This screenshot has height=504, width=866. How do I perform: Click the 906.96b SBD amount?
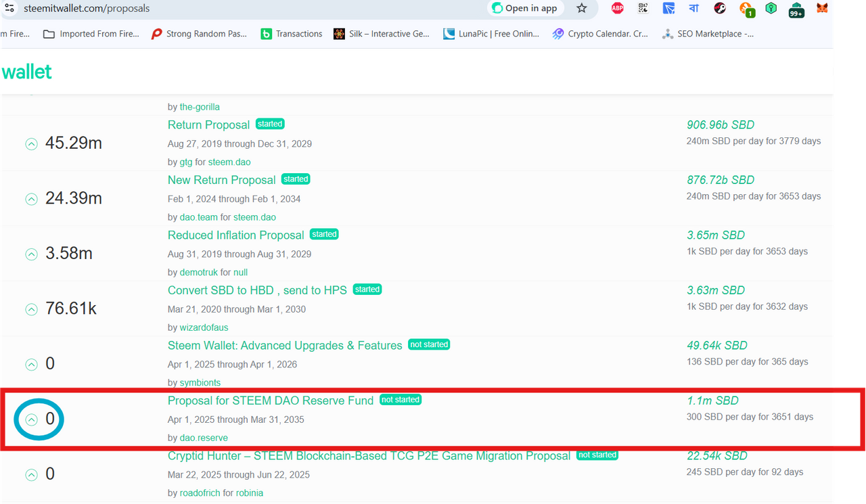pos(721,124)
